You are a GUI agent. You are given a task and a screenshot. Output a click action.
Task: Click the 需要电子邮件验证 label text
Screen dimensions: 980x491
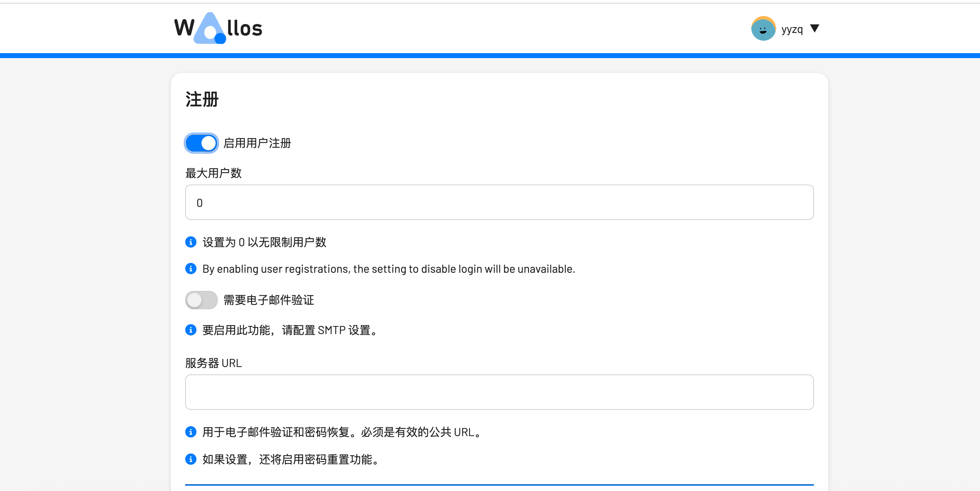click(x=269, y=300)
